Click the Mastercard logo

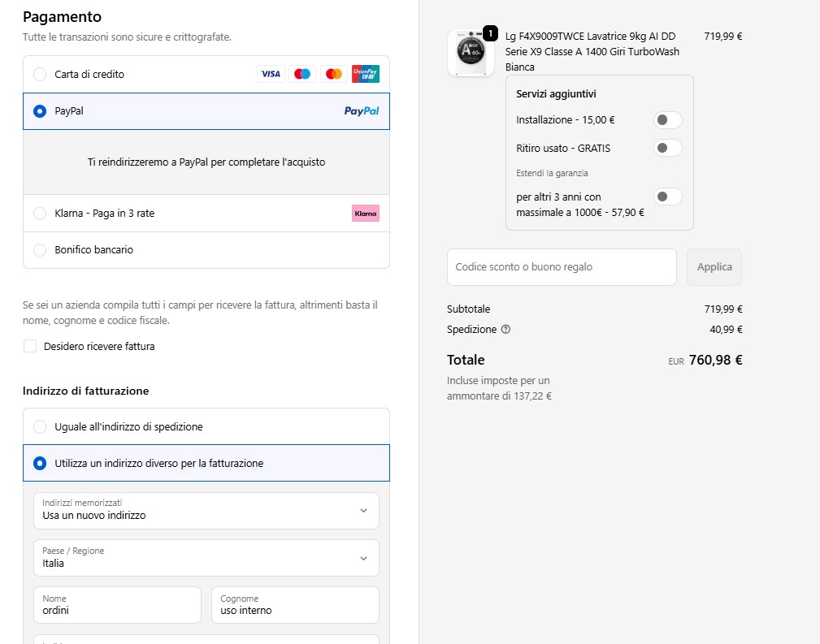click(334, 74)
